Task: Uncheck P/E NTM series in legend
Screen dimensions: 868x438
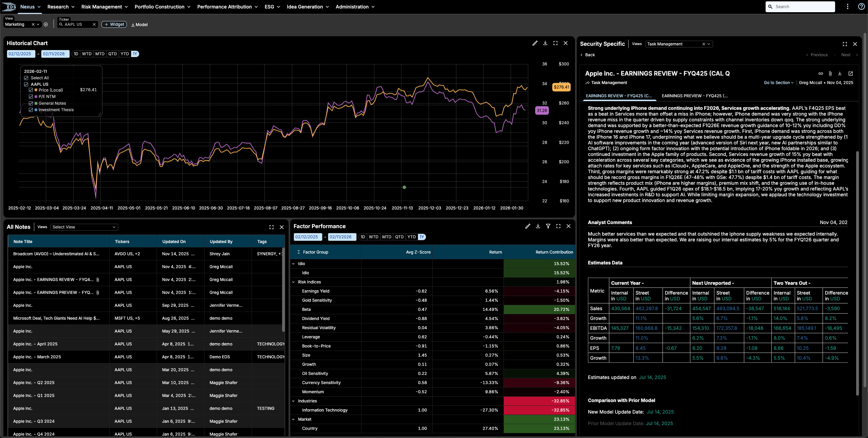Action: (31, 97)
